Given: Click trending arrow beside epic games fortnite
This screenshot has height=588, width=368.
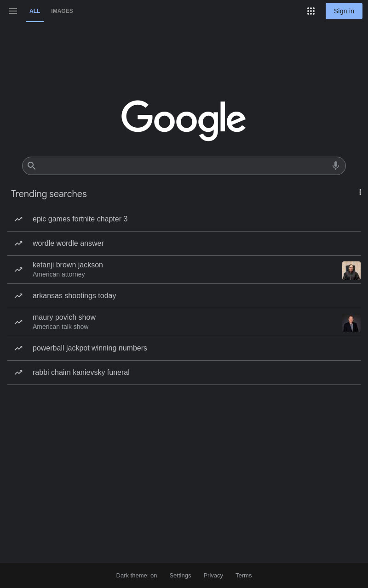Looking at the screenshot, I should point(18,219).
